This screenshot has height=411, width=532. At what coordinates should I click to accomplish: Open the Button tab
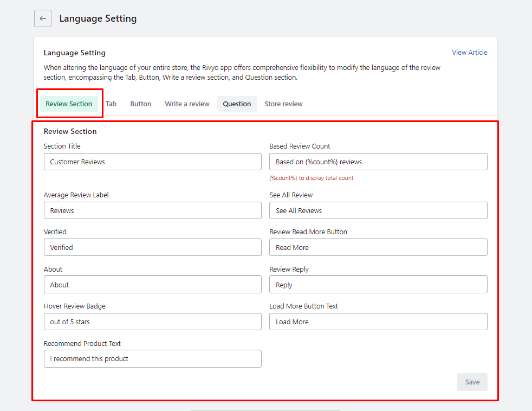[140, 104]
